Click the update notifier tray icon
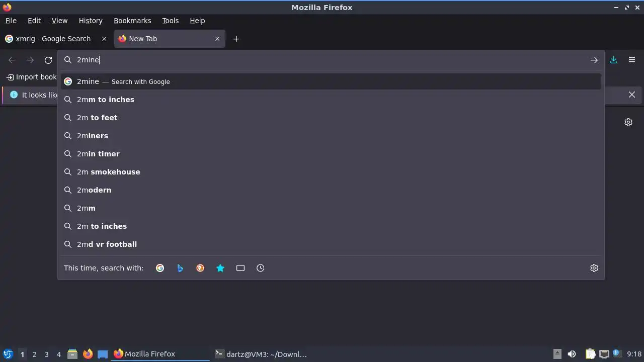 point(616,354)
